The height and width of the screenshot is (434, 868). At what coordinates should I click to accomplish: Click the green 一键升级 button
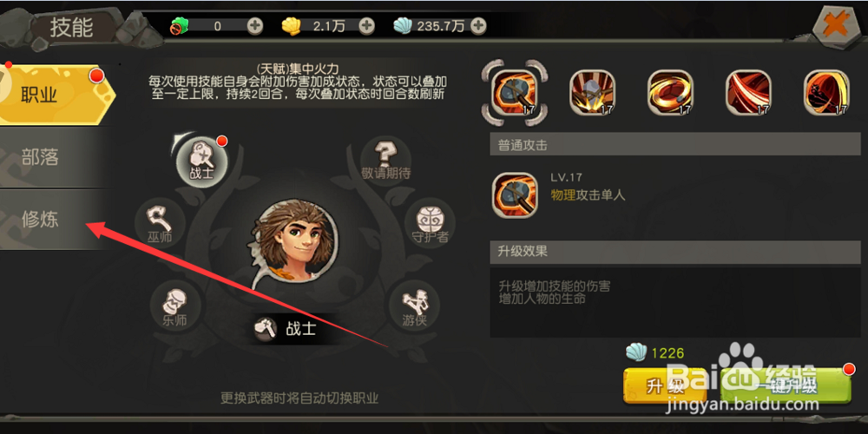786,386
